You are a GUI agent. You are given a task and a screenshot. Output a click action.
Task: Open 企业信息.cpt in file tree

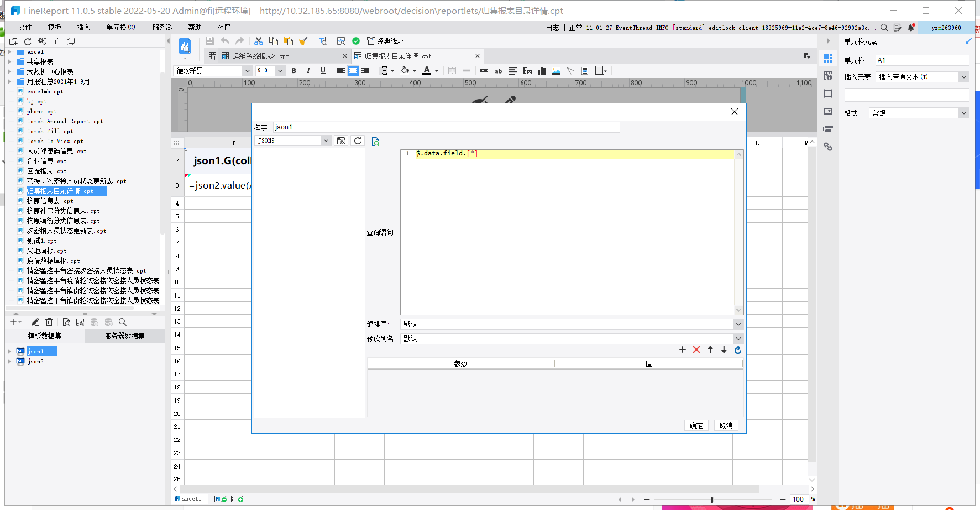click(x=46, y=161)
